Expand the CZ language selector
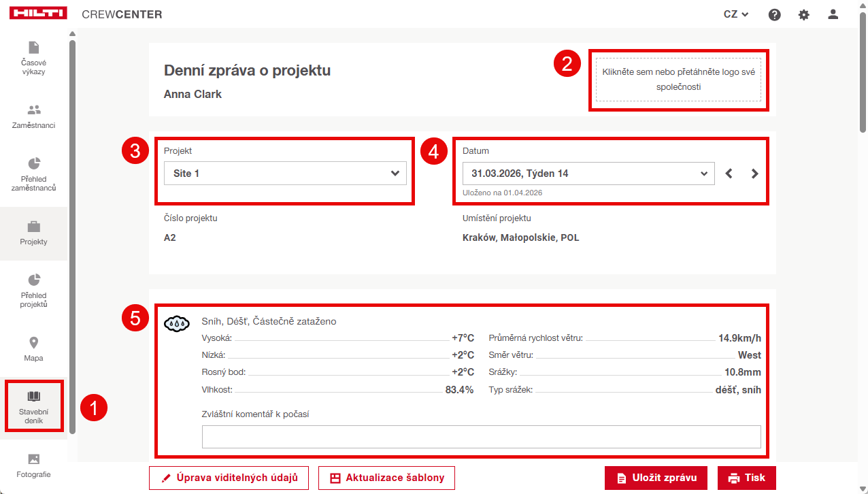This screenshot has height=494, width=868. click(x=735, y=14)
